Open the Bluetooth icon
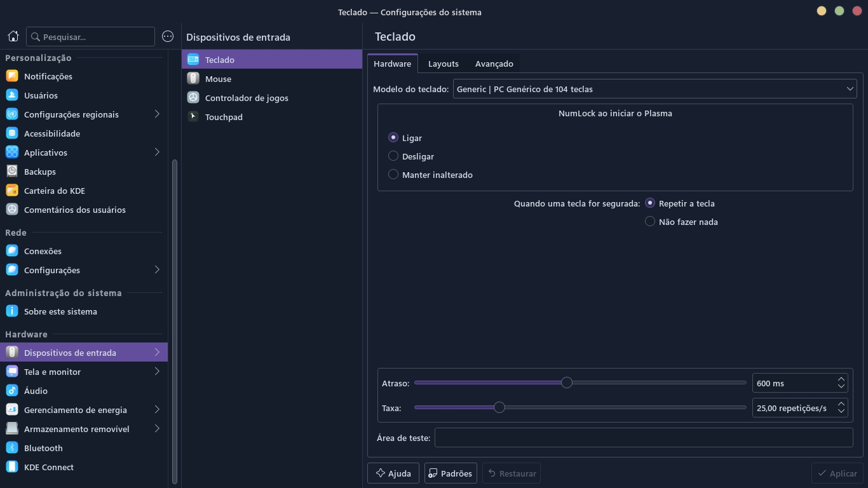The image size is (868, 488). point(12,448)
